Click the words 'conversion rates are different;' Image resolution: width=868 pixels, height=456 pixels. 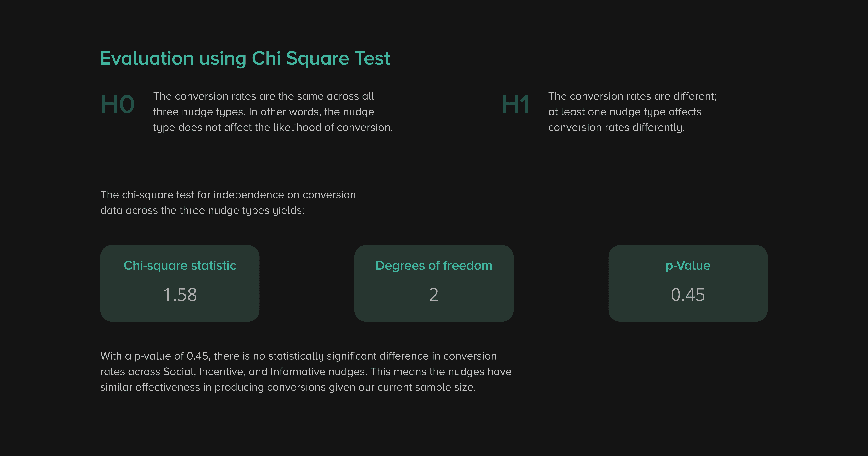pyautogui.click(x=644, y=96)
